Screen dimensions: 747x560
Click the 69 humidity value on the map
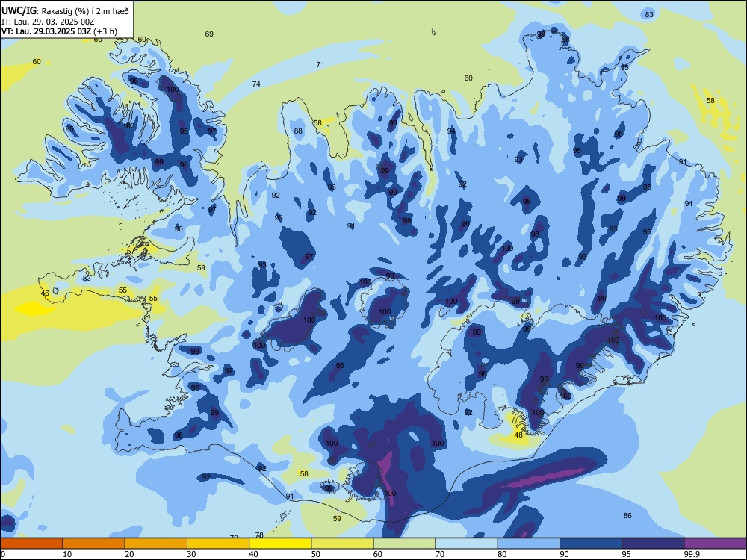click(209, 34)
